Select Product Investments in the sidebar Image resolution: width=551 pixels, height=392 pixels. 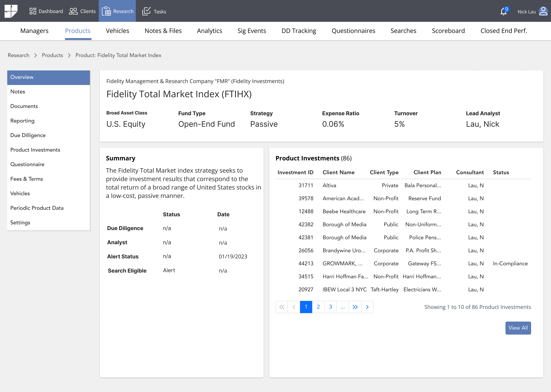coord(48,150)
